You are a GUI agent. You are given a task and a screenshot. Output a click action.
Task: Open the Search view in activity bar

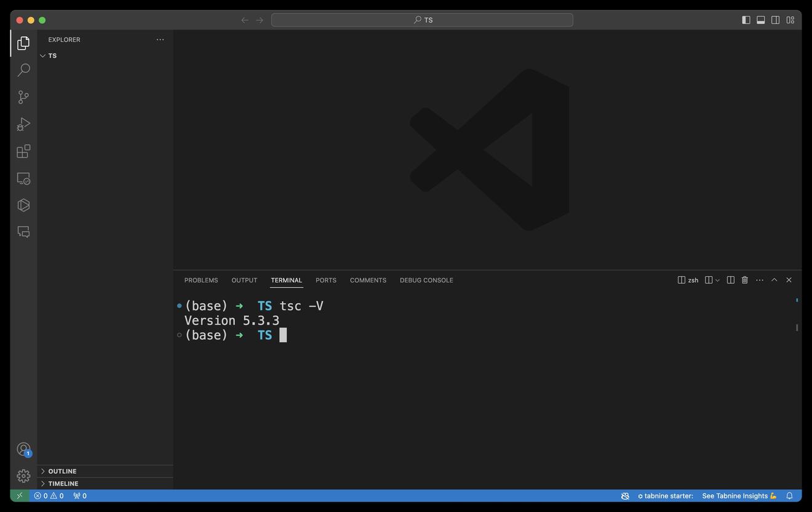(x=23, y=70)
